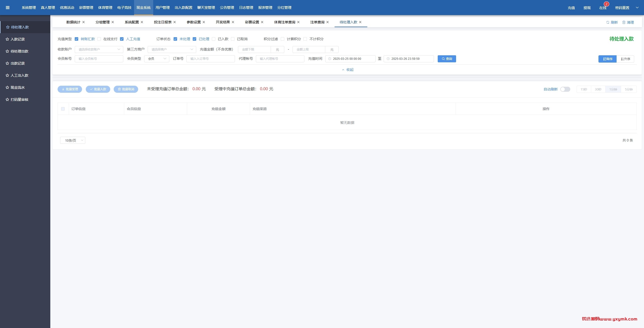Click 充值 link in top bar
644x328 pixels.
coord(571,8)
